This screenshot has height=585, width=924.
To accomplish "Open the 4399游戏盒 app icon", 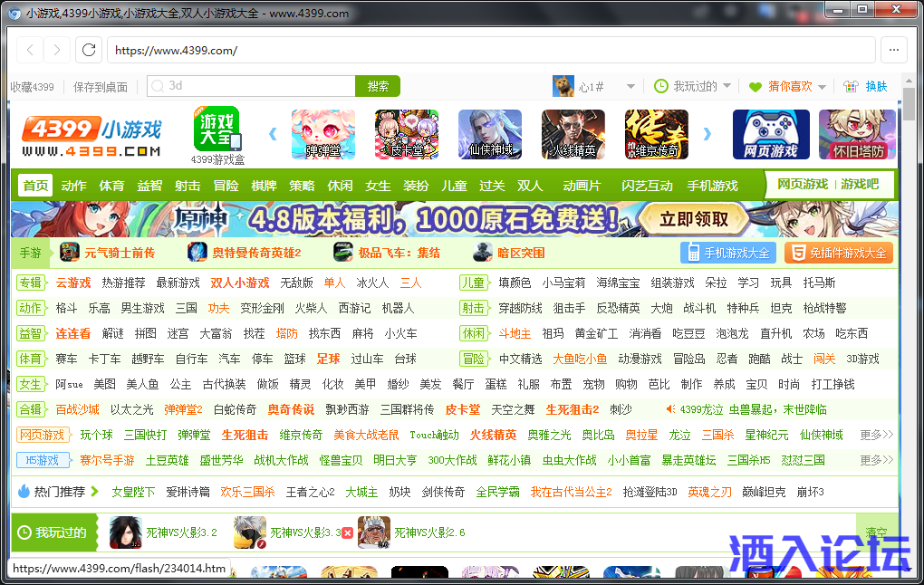I will (x=217, y=129).
